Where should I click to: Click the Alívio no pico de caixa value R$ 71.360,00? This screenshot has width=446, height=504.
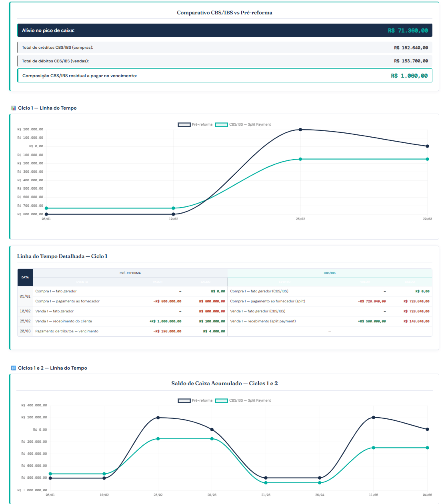coord(408,30)
